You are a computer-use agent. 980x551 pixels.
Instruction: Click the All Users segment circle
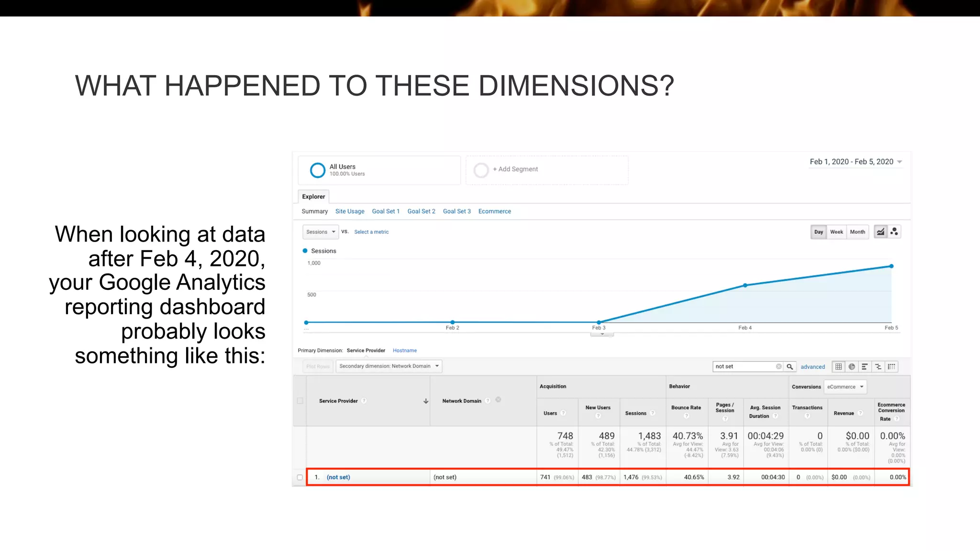tap(318, 170)
